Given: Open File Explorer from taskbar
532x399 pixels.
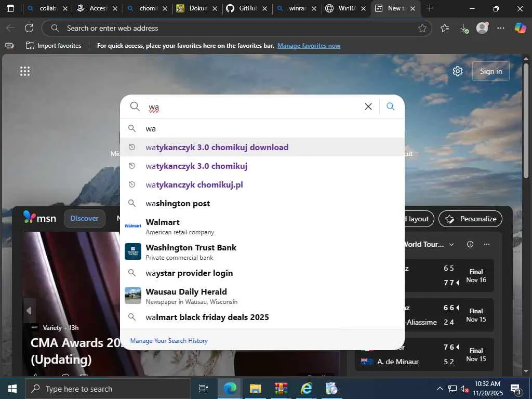Looking at the screenshot, I should (255, 389).
